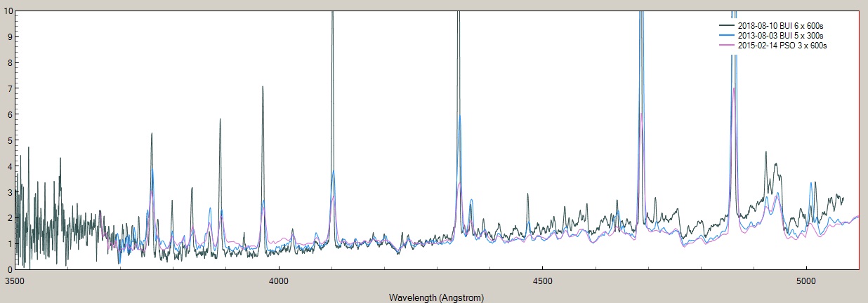
Task: Click the blue peak top reaching 6
Action: pos(459,116)
